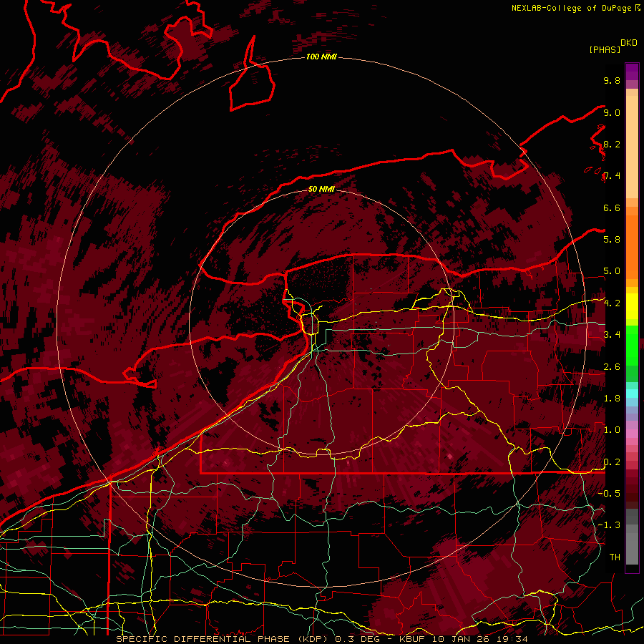Click the TH threshold legend label
Screen dimensions: 644x644
[x=615, y=557]
